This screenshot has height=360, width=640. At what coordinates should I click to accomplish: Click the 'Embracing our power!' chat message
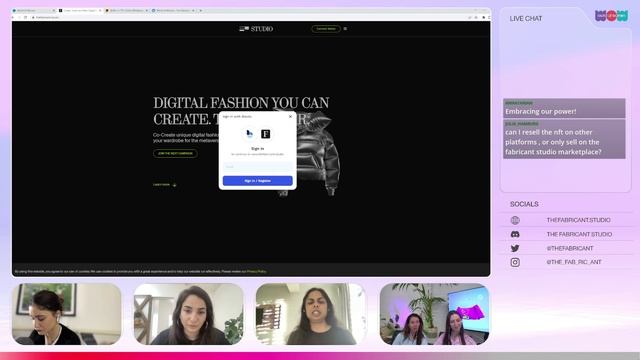[564, 108]
